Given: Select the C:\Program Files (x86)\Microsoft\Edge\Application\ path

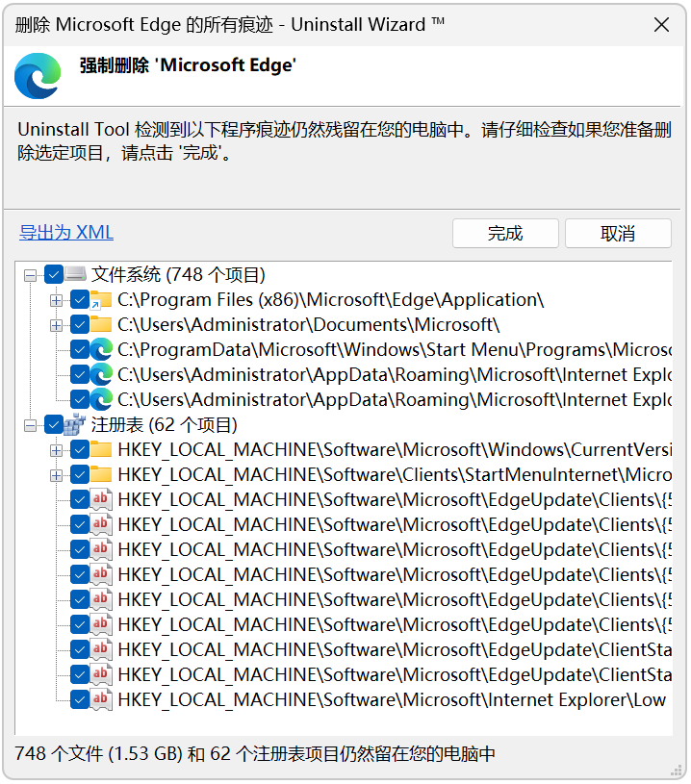Looking at the screenshot, I should pyautogui.click(x=331, y=299).
